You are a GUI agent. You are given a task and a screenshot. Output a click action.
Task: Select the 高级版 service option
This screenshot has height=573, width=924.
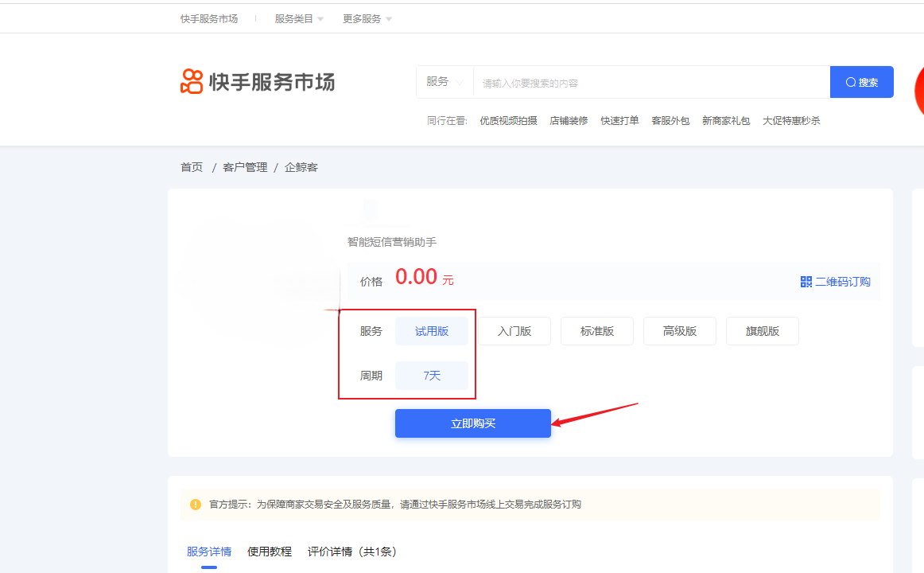(x=679, y=331)
